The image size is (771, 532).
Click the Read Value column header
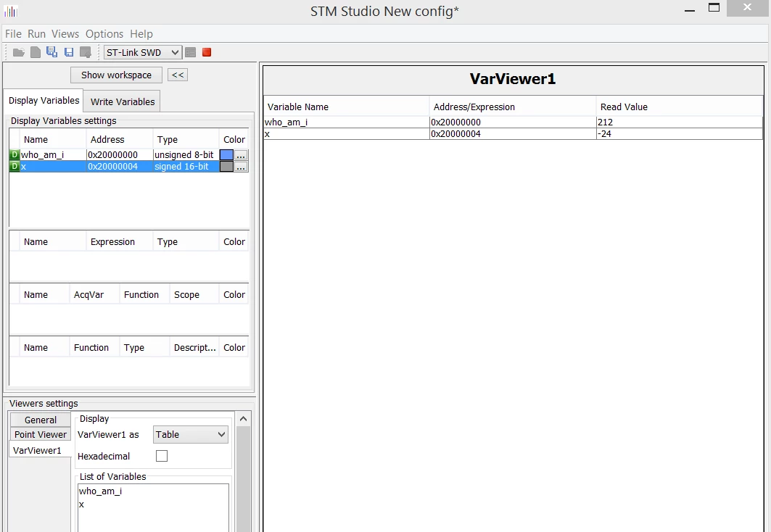[x=679, y=107]
